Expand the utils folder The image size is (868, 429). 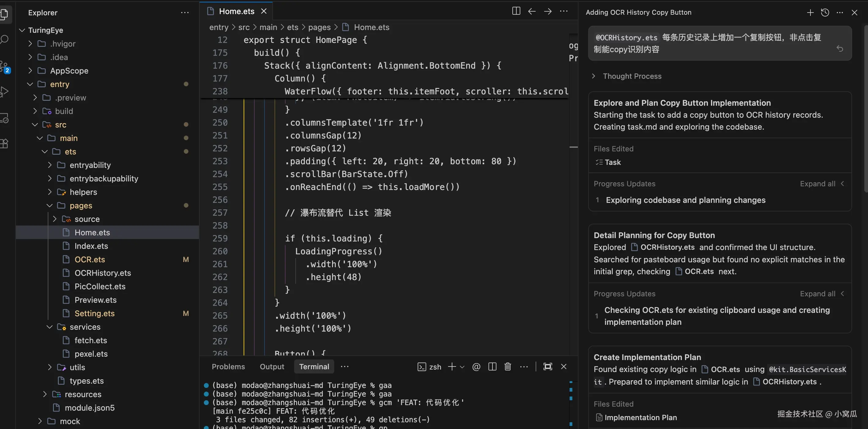pos(50,367)
